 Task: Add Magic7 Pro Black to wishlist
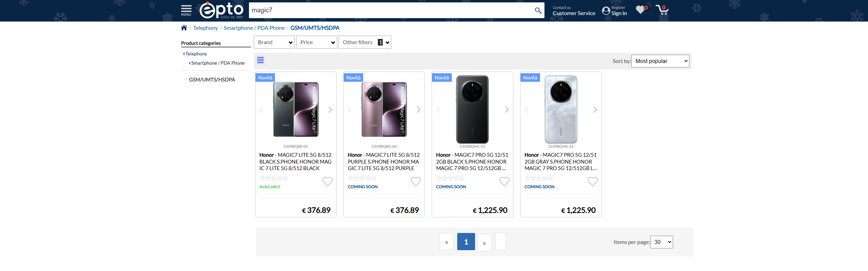[x=504, y=181]
